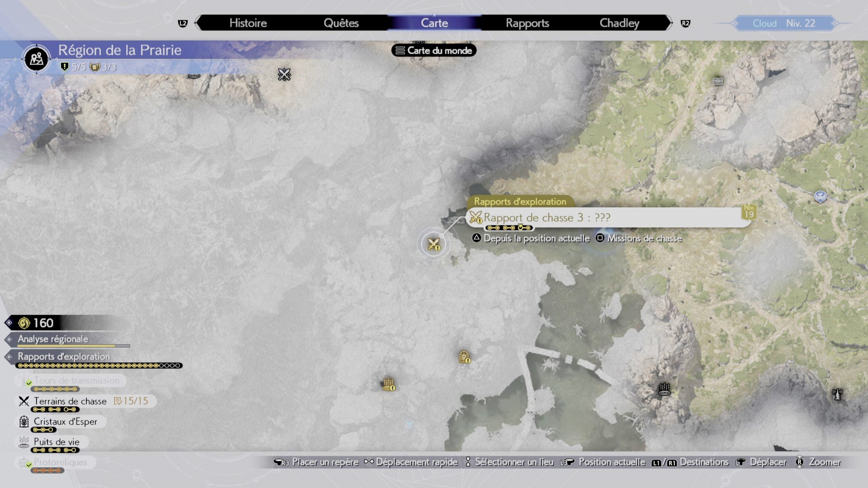Open the Carte du monde list

point(434,51)
